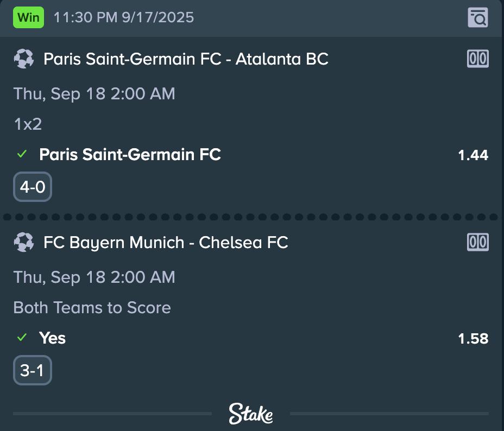
Task: Open Paris Saint-Germain FC - Atalanta BC match link
Action: [x=186, y=59]
